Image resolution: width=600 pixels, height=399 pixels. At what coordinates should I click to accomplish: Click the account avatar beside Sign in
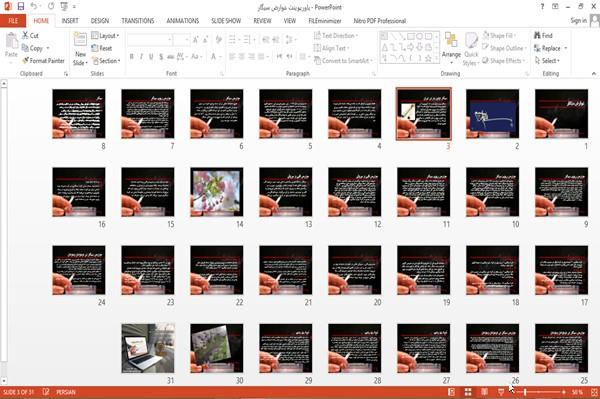coord(595,21)
